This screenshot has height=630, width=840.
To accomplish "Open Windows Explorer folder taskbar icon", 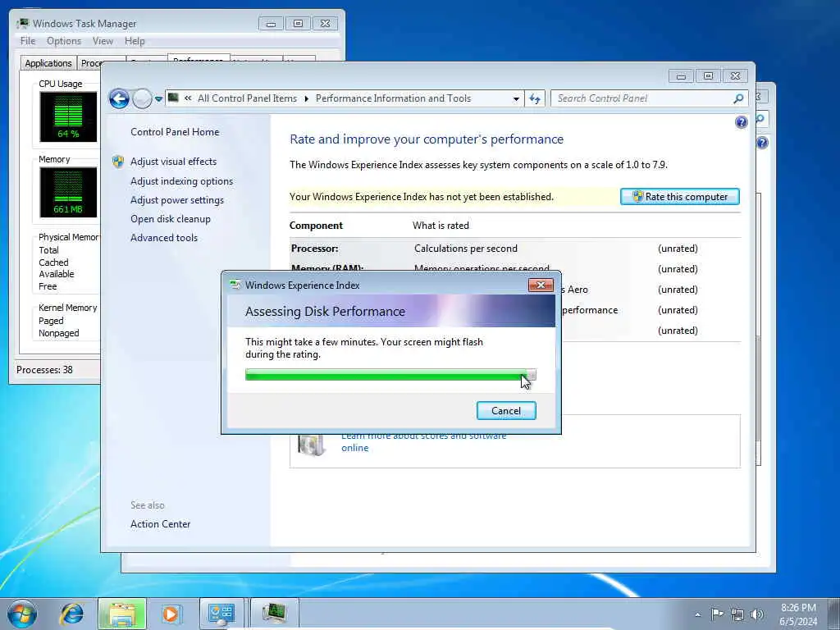I will point(122,614).
